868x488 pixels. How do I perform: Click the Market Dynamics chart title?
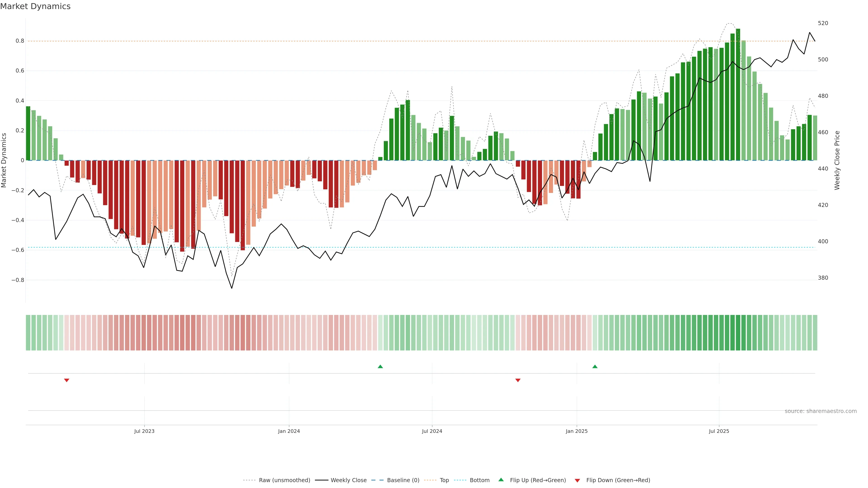point(35,6)
